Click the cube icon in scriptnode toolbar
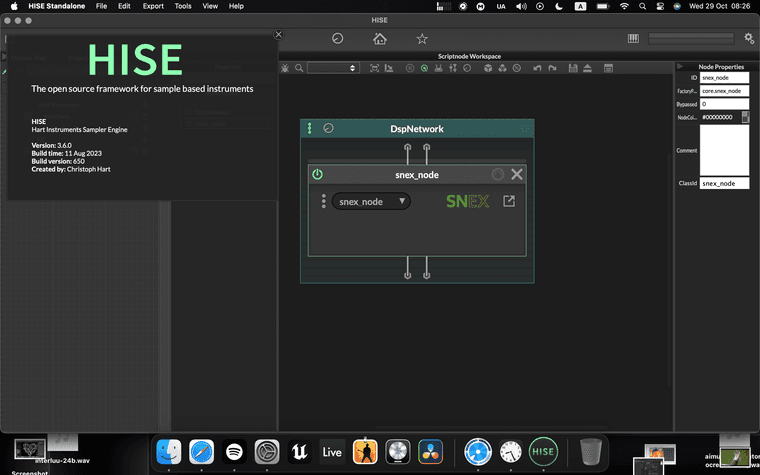Screen dimensions: 760x475 tap(488, 68)
